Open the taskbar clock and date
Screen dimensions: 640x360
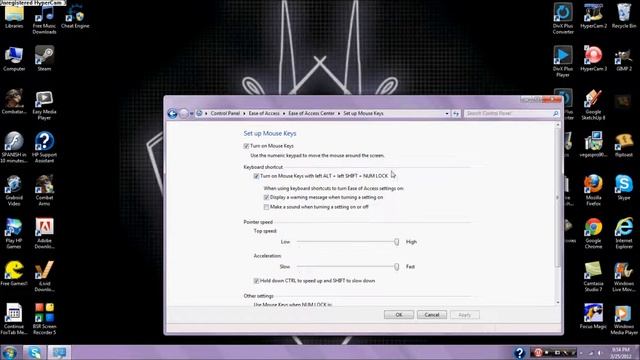(x=621, y=353)
